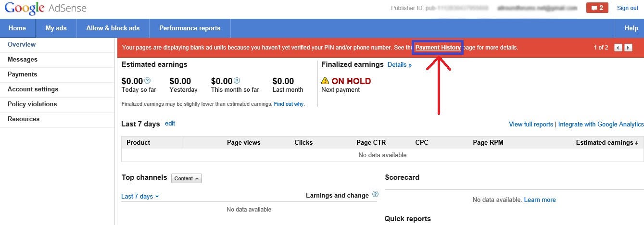Show the previous alert with left arrow
Screen dimensions: 644x225
tap(618, 48)
